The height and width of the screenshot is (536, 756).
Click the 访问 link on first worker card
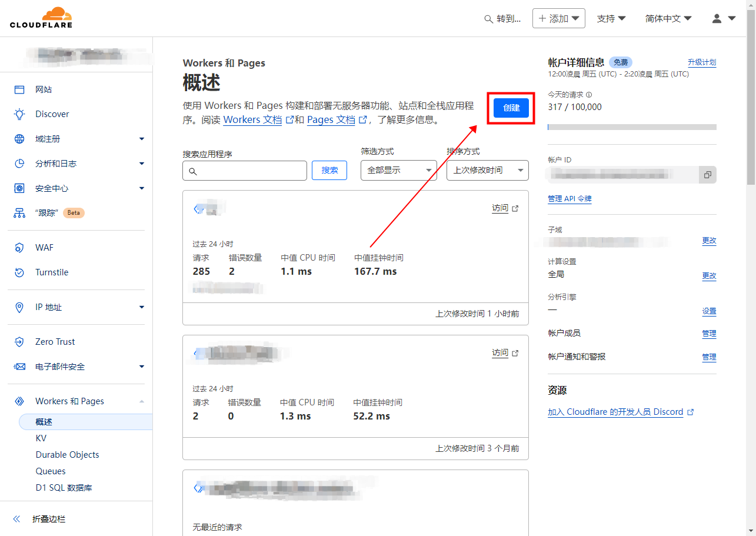(x=500, y=208)
